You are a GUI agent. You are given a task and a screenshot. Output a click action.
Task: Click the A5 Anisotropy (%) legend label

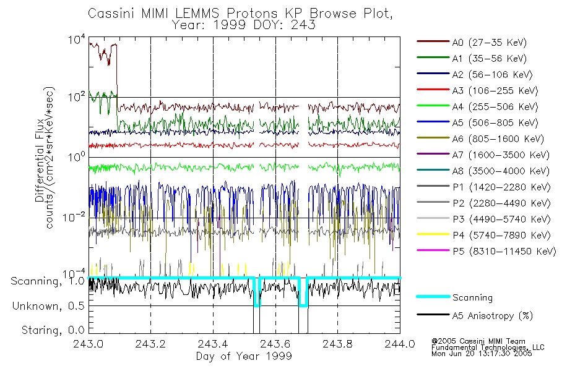493,316
